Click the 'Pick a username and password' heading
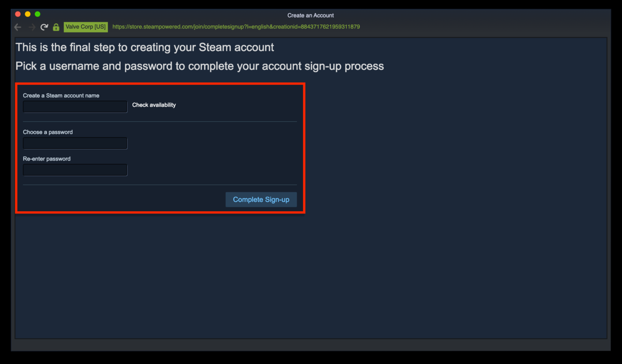Viewport: 622px width, 364px height. (x=200, y=66)
